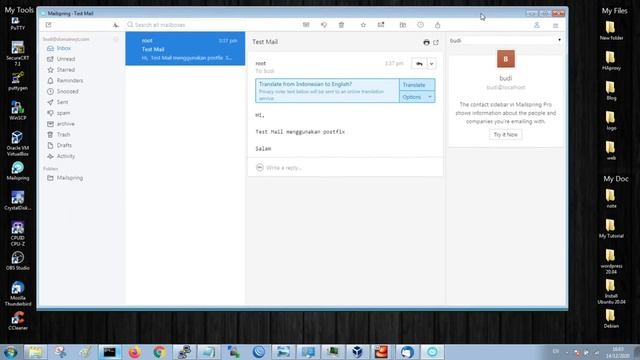The width and height of the screenshot is (640, 360).
Task: Open Mailspring desktop shortcut
Action: click(x=18, y=171)
